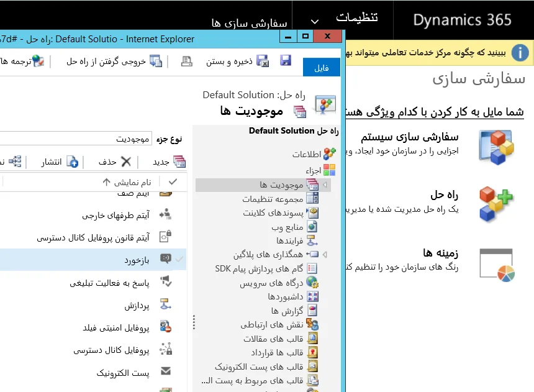Click the انتشار button label
The height and width of the screenshot is (392, 534).
[52, 162]
